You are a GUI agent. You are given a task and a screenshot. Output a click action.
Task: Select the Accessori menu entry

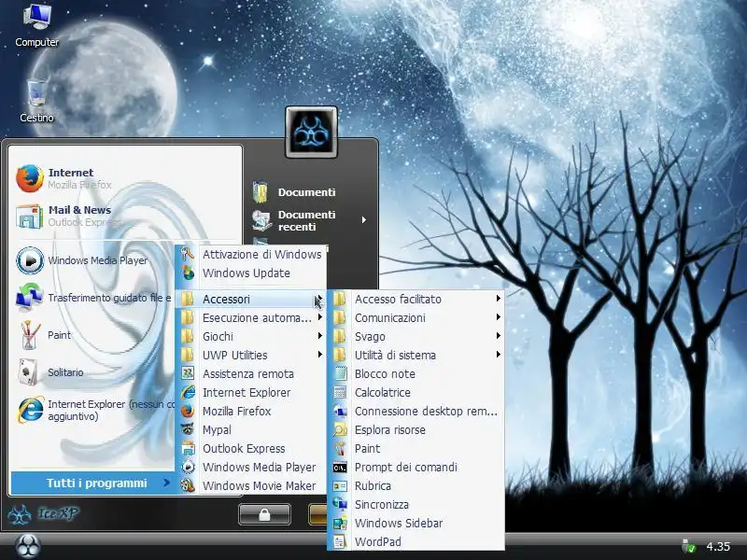250,299
